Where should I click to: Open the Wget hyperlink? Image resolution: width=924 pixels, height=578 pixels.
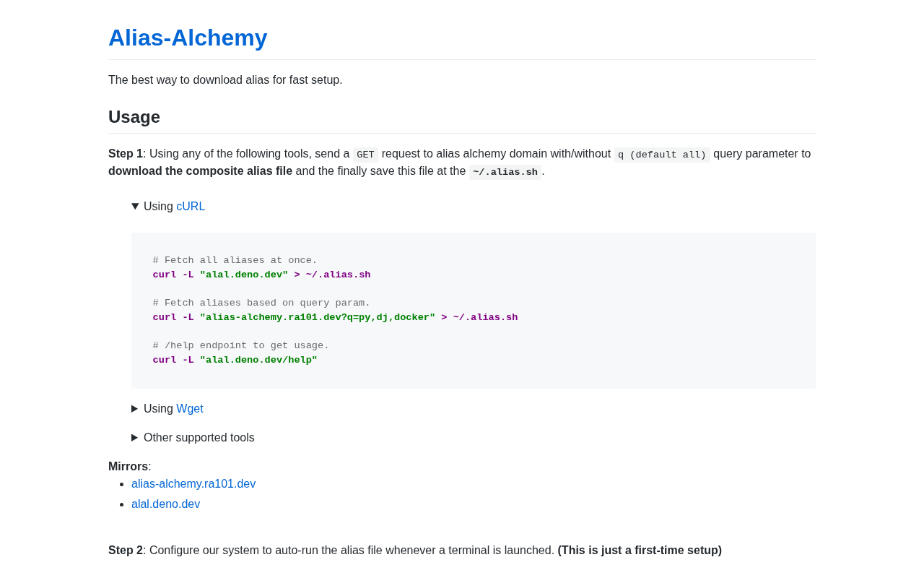190,409
